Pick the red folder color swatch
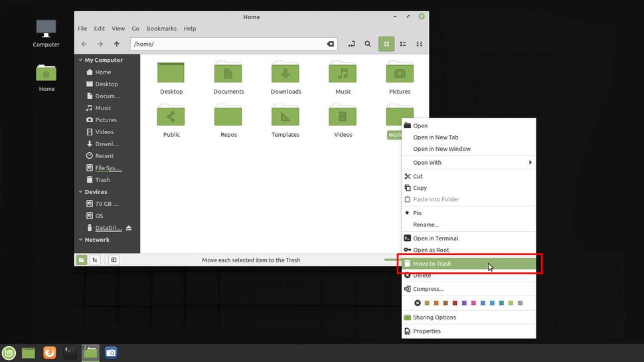This screenshot has width=644, height=362. coord(455,303)
